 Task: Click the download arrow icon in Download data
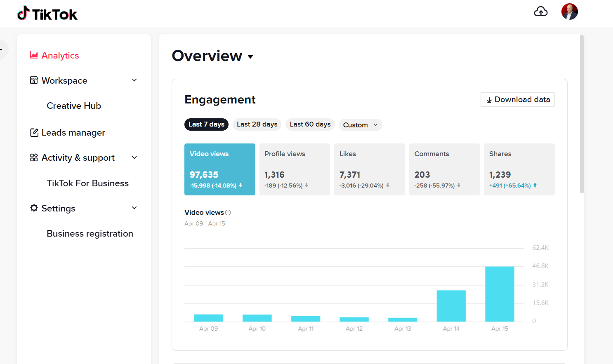tap(489, 100)
